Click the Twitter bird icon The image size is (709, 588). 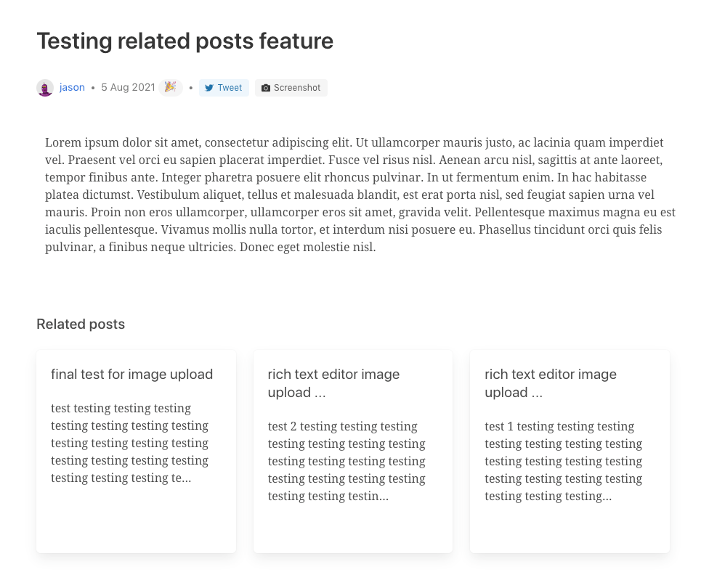[209, 88]
